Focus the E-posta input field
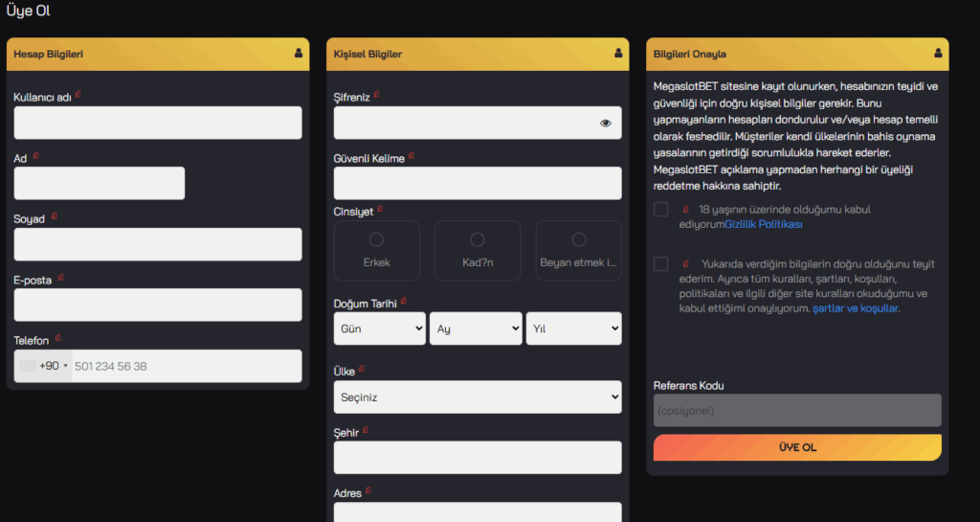 coord(158,306)
